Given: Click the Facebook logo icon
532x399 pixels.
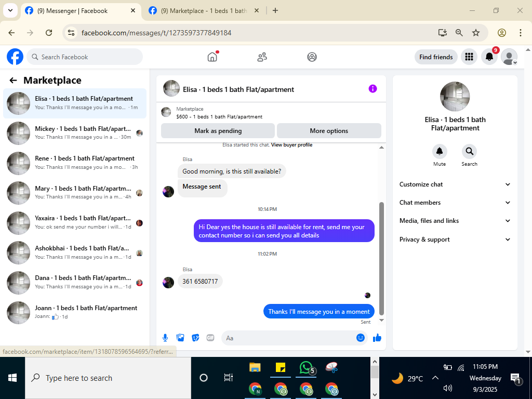Looking at the screenshot, I should tap(15, 57).
